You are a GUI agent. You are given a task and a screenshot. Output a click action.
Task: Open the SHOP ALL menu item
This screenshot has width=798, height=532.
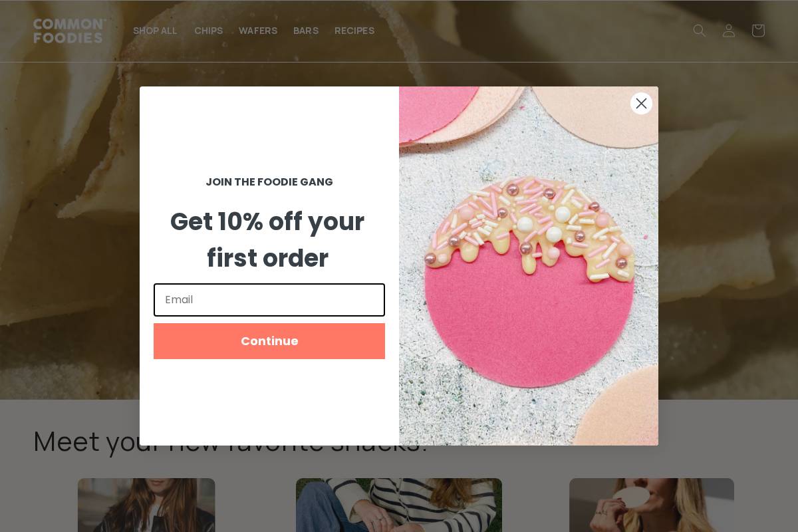(155, 31)
